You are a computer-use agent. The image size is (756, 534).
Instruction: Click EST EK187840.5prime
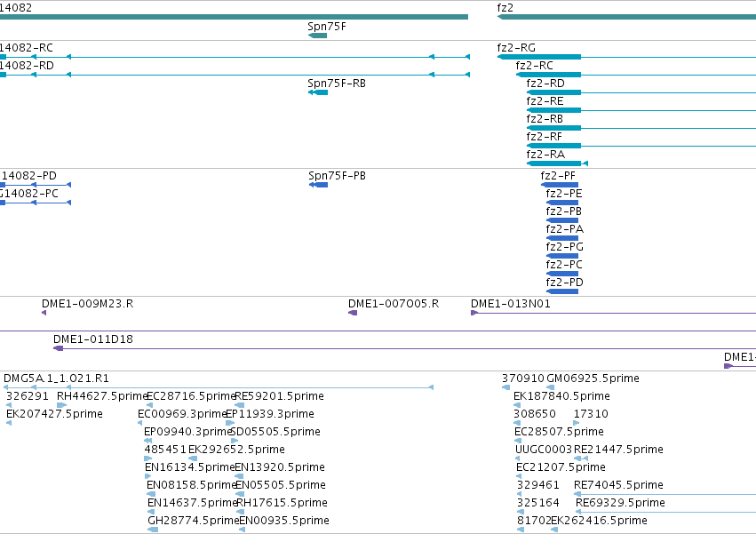click(x=561, y=396)
